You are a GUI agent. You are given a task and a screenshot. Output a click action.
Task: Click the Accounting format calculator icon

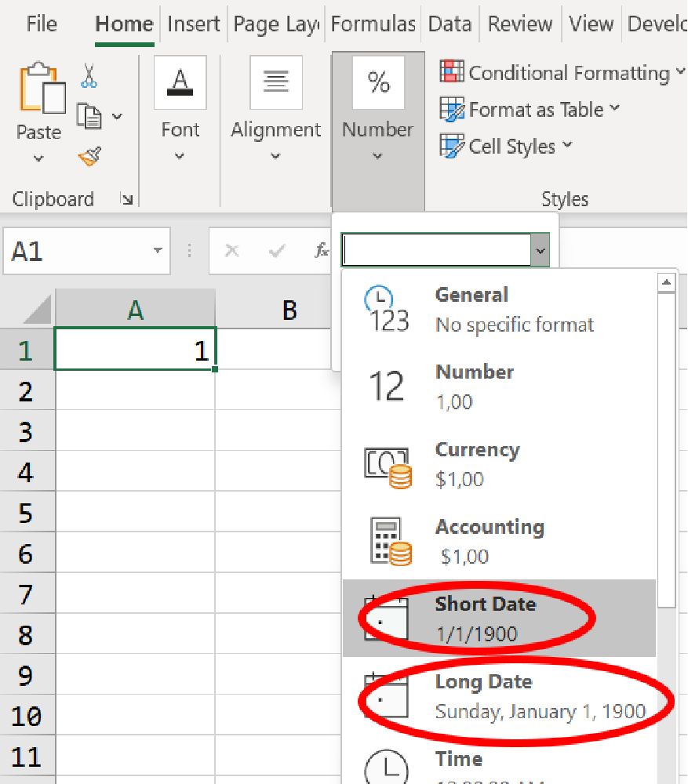390,542
